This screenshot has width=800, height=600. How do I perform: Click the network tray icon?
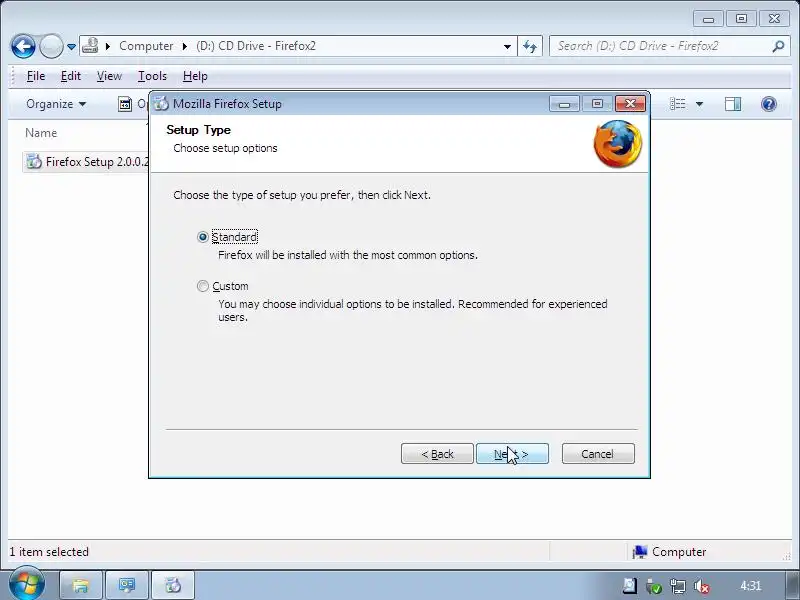coord(678,587)
